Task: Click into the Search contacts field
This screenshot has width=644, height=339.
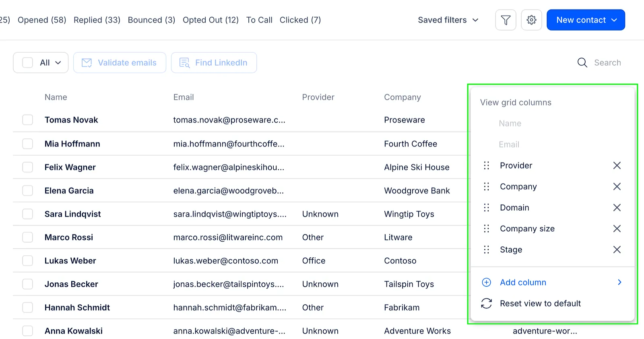Action: pos(607,63)
